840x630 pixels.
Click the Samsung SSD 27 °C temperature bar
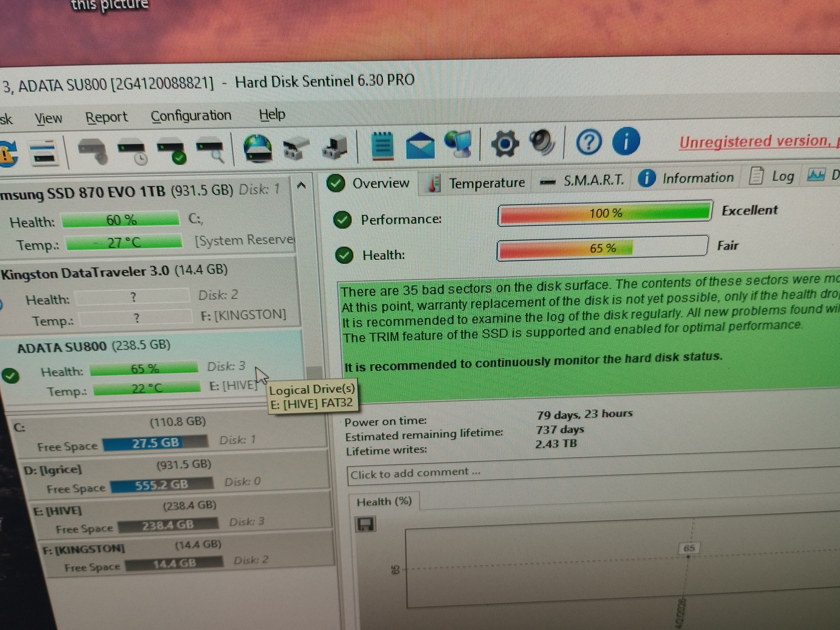[x=124, y=243]
